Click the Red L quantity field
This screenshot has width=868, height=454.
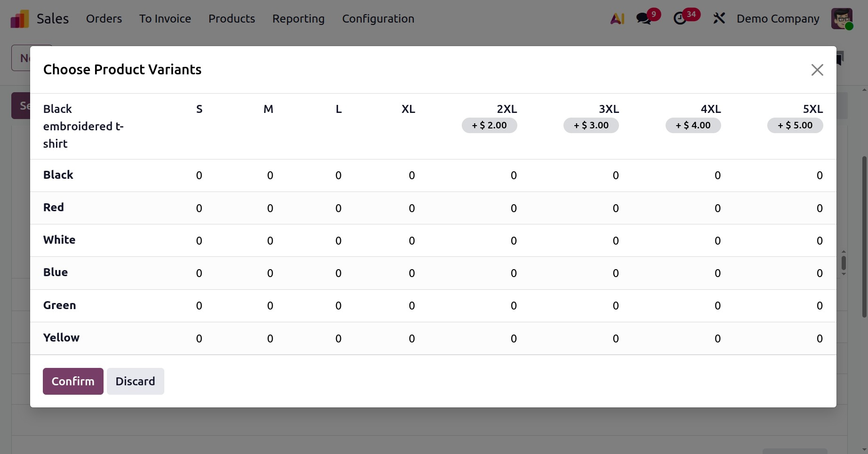pos(338,208)
